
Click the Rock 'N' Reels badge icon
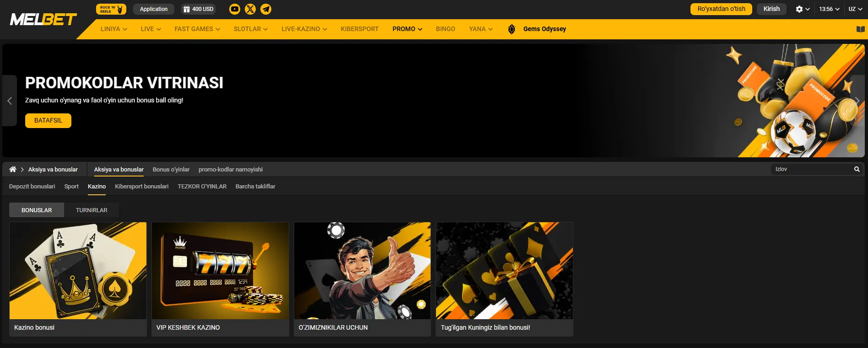[x=111, y=9]
